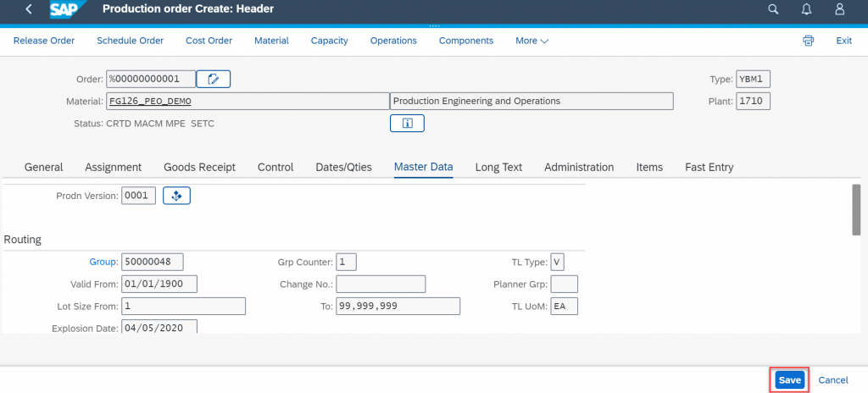868x393 pixels.
Task: Select the Master Data tab
Action: (424, 167)
